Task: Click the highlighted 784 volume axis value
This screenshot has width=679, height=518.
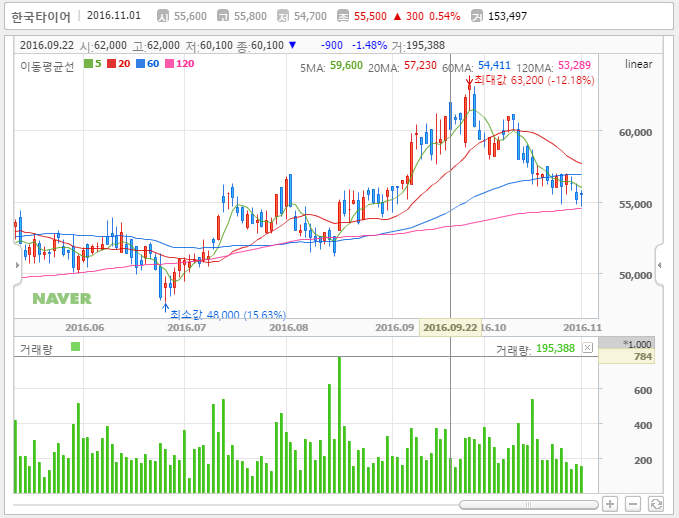Action: [x=626, y=356]
